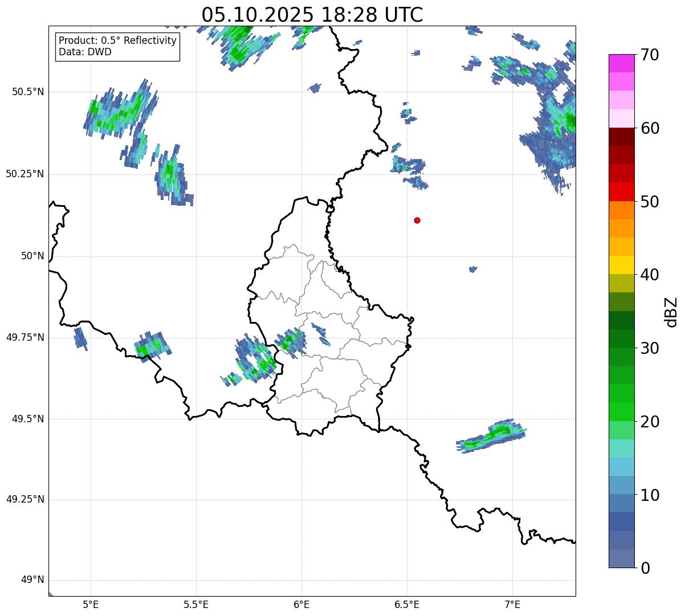Click the 60 label on the colorbar
685x616 pixels.
point(649,128)
